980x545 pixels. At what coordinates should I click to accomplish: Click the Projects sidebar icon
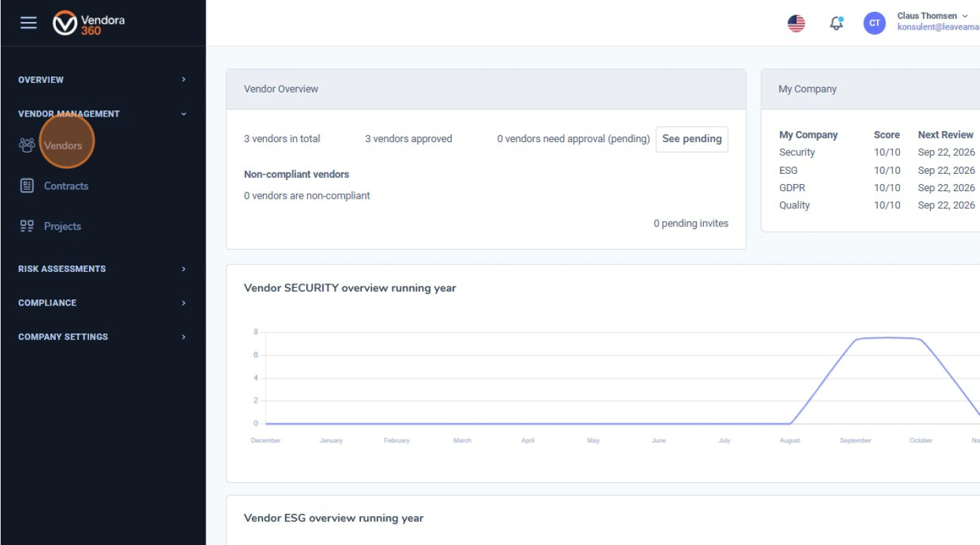point(27,226)
